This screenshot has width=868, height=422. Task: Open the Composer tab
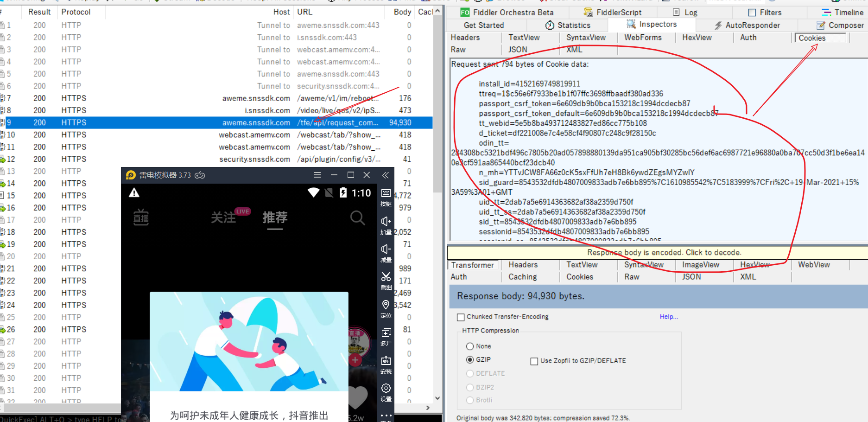click(840, 25)
